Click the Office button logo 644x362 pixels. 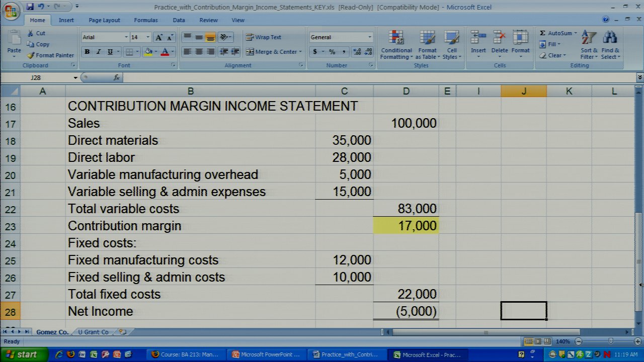click(11, 11)
